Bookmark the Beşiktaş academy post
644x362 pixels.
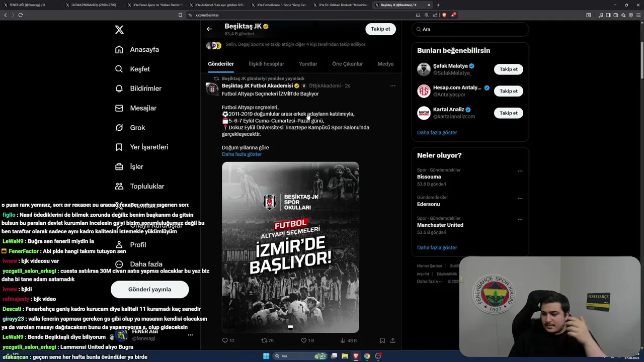(x=382, y=340)
